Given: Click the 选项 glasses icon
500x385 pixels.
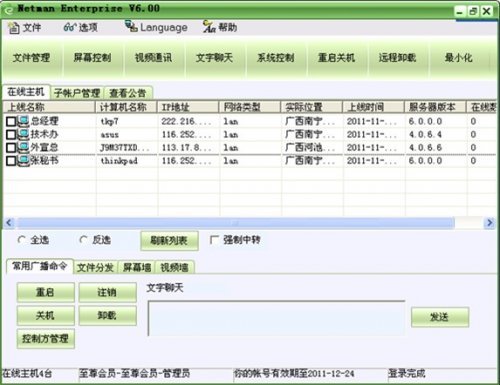Looking at the screenshot, I should coord(70,27).
